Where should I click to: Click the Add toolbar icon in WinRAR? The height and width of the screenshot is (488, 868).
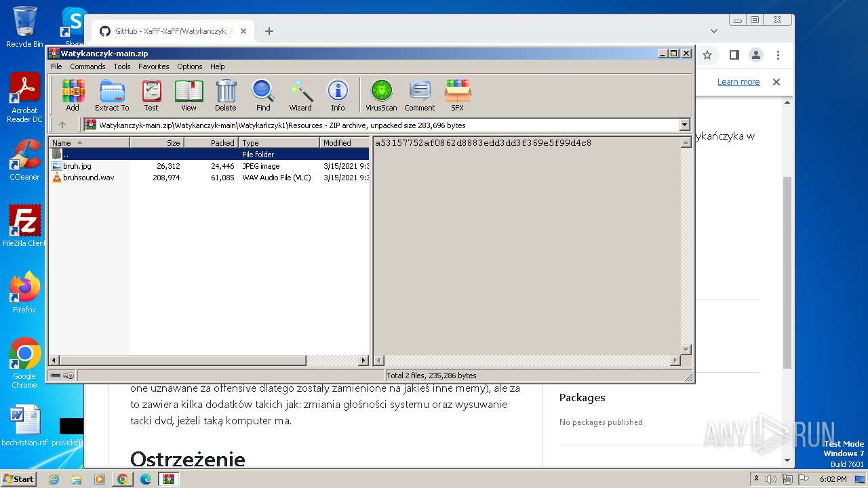point(73,95)
